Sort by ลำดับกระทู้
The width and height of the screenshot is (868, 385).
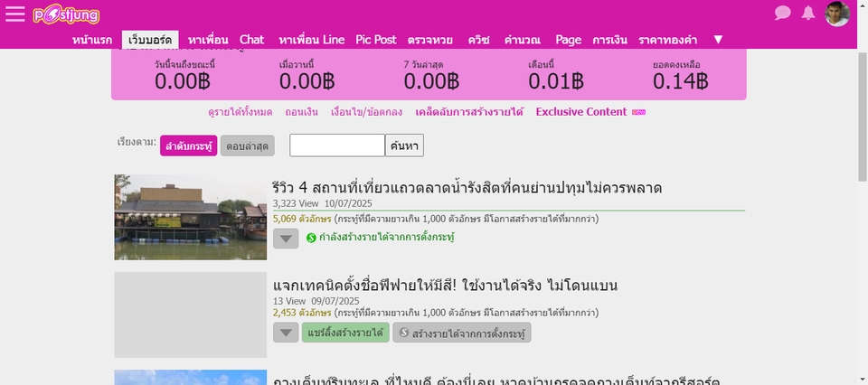pos(188,146)
